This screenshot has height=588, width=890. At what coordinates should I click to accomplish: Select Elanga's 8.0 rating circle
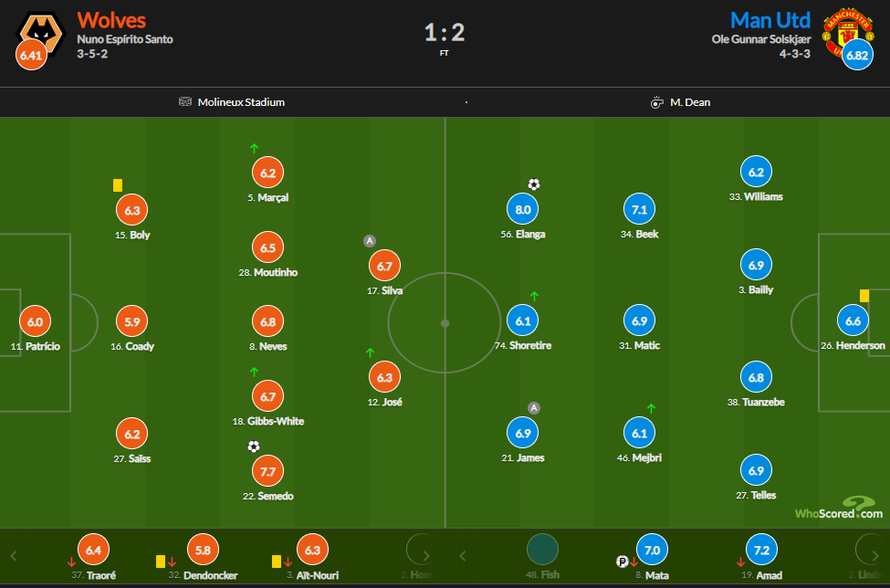pyautogui.click(x=523, y=209)
